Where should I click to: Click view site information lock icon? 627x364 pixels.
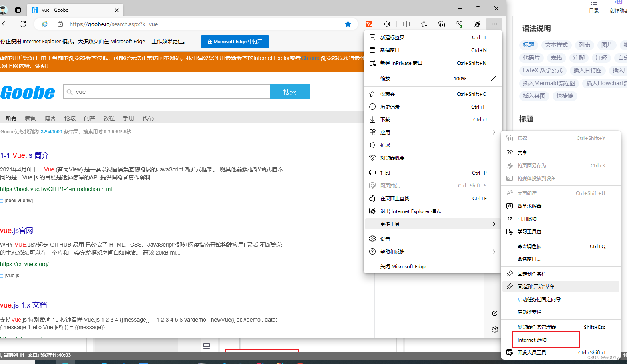[60, 24]
